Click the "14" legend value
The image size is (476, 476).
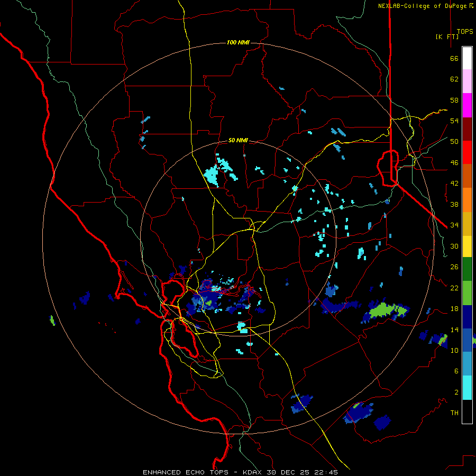(x=454, y=329)
